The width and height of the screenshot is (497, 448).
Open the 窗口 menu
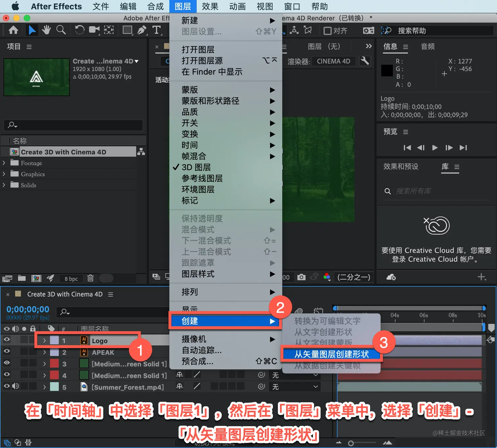tap(292, 7)
